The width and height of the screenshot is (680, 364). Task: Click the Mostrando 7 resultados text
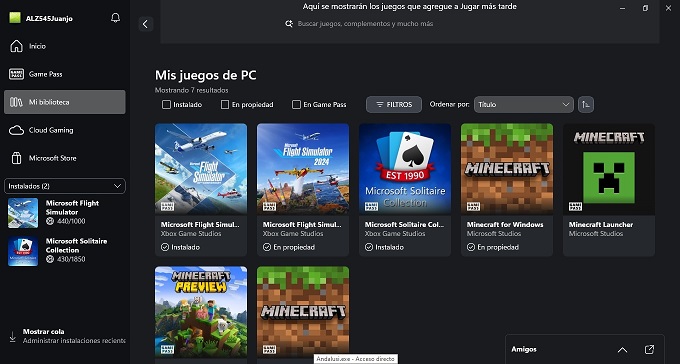pos(192,90)
